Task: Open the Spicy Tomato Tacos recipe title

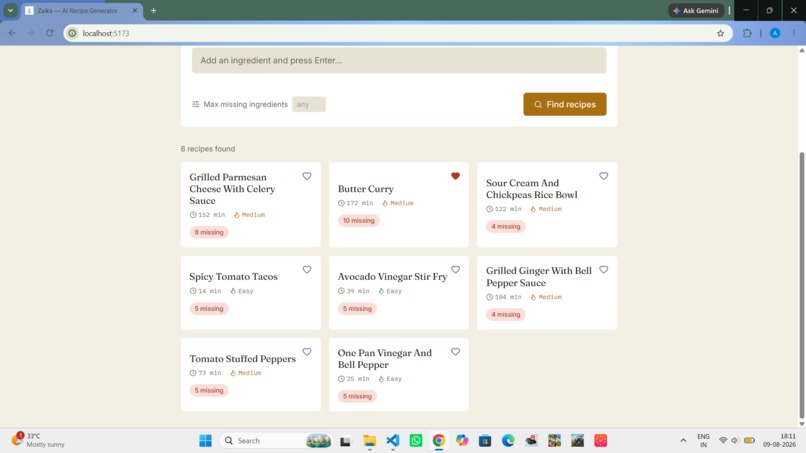Action: coord(233,277)
